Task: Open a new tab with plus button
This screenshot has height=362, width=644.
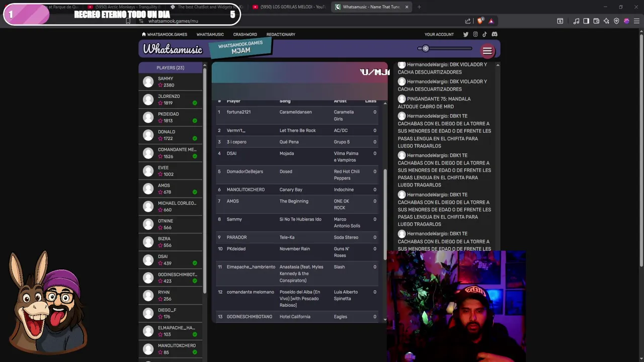Action: (x=419, y=7)
